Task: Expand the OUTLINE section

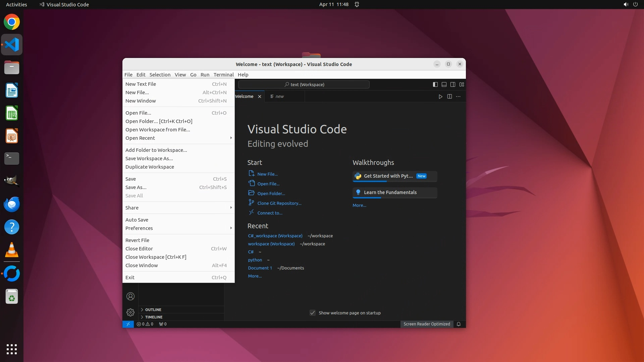Action: tap(153, 310)
